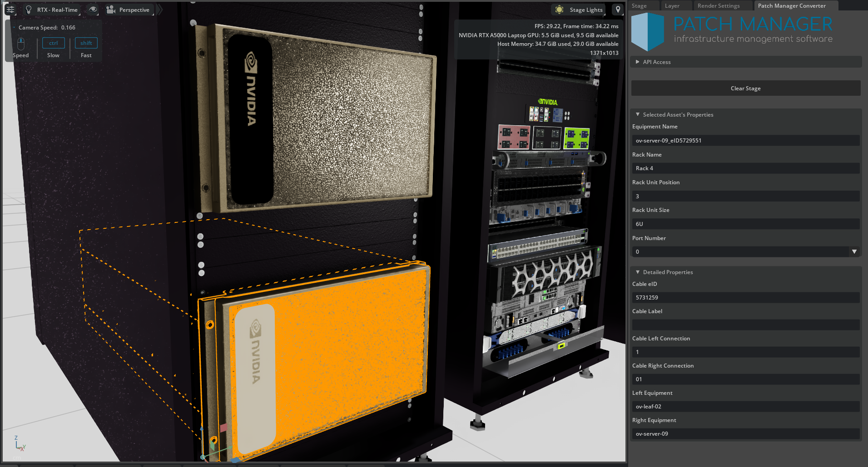Click the empty Cable Label field
Screen dimensions: 868x467
pos(746,325)
